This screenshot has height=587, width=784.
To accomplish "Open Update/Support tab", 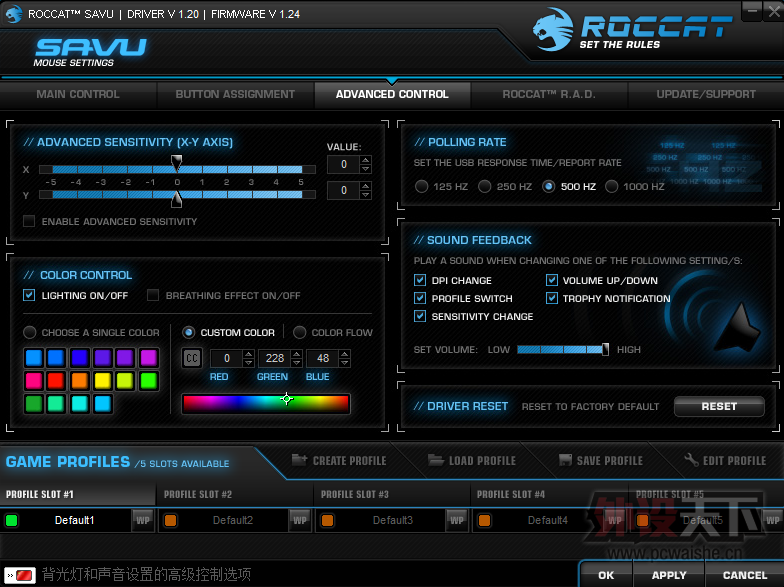I will (x=706, y=94).
